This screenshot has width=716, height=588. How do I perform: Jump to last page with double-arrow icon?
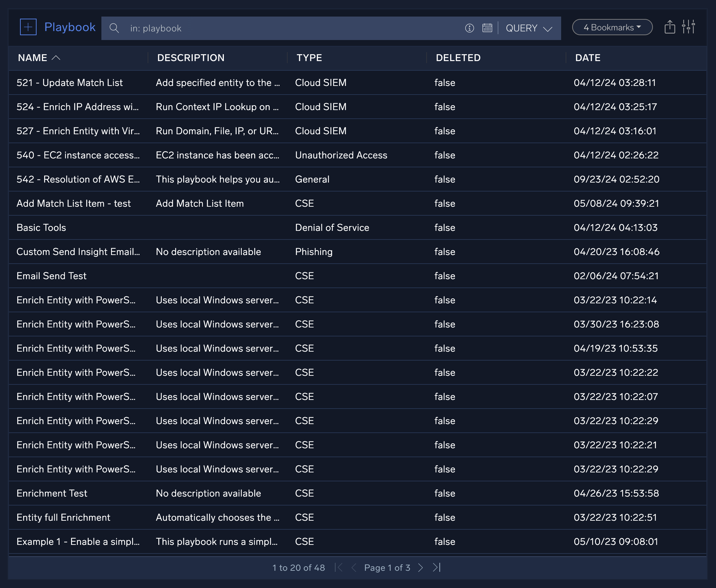pyautogui.click(x=437, y=567)
